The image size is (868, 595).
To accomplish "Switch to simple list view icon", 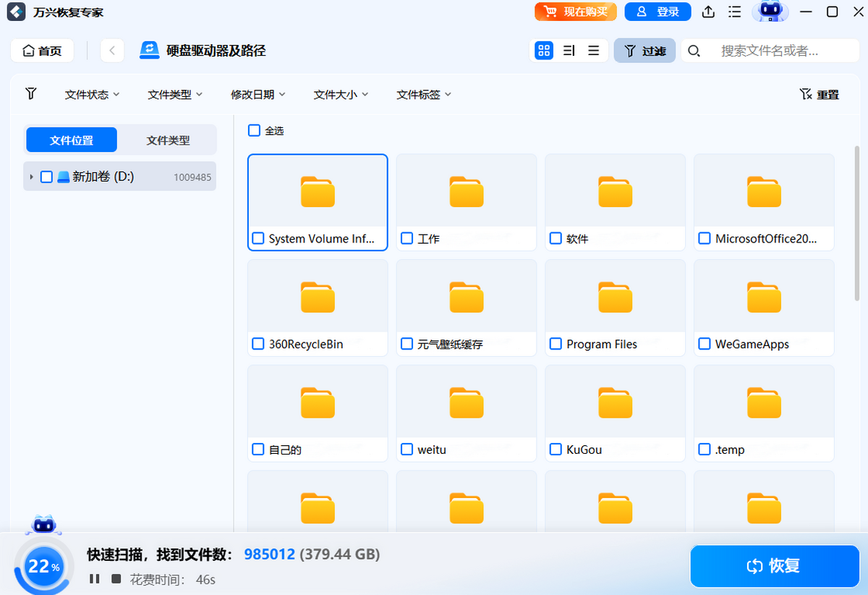I will pyautogui.click(x=594, y=51).
